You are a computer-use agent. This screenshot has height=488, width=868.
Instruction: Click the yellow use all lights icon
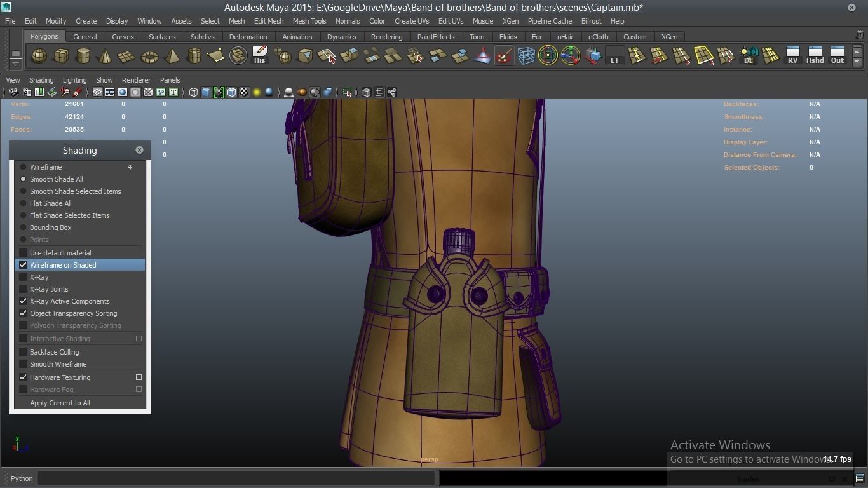coord(257,92)
